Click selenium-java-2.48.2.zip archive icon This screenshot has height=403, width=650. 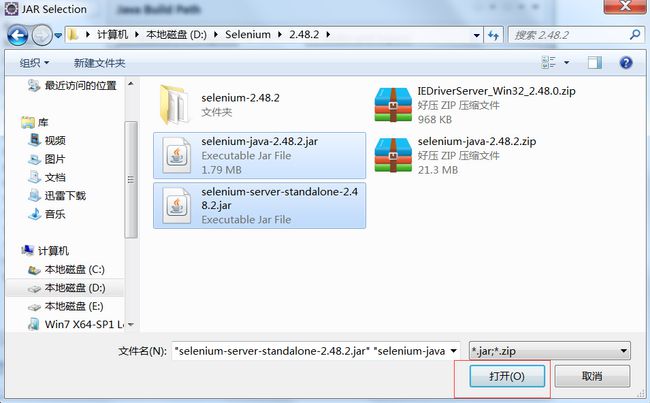click(393, 155)
